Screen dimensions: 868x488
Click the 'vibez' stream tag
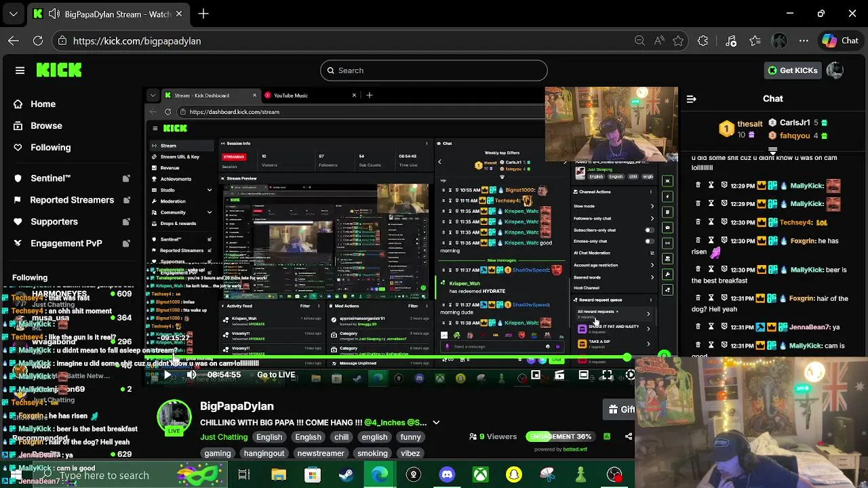(410, 453)
